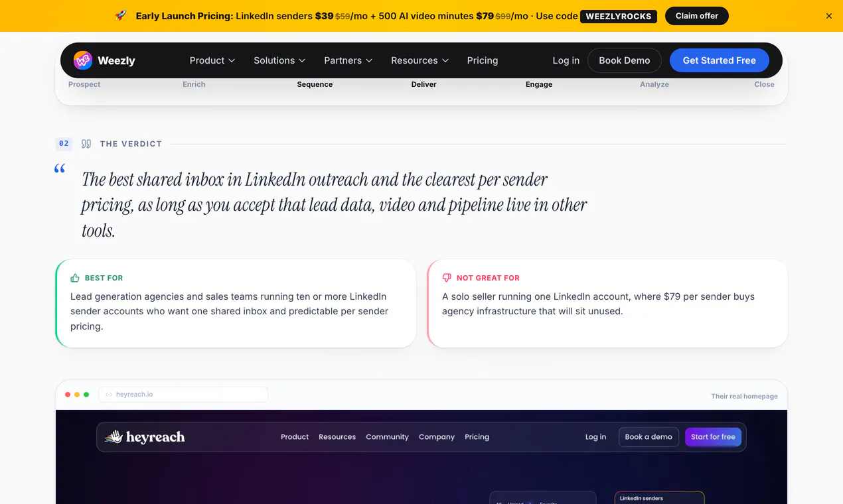Click the green mock browser dot
The height and width of the screenshot is (504, 843).
tap(86, 395)
